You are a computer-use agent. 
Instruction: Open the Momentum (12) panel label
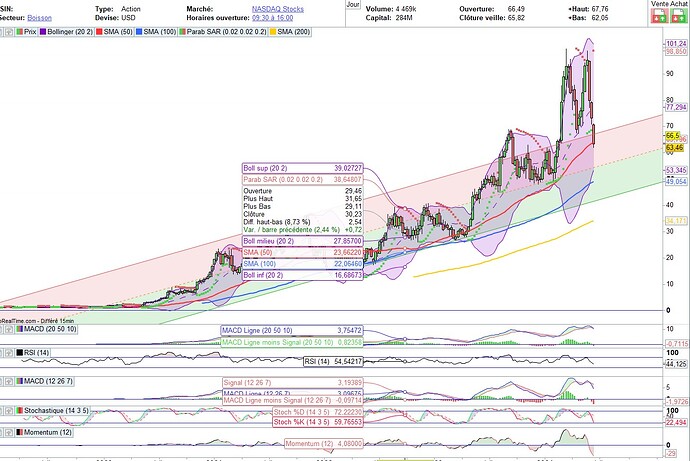coord(44,433)
